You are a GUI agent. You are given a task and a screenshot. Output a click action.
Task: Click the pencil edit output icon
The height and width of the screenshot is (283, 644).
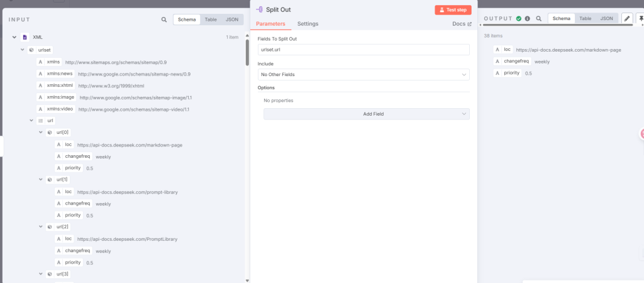(x=627, y=19)
